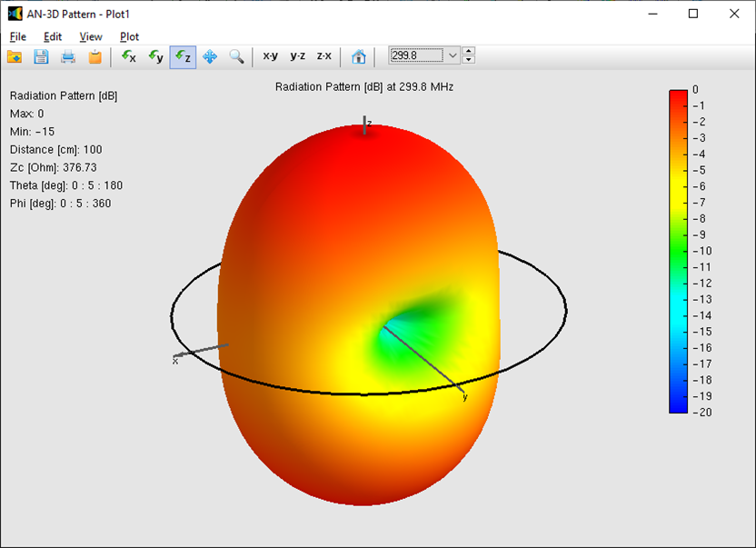This screenshot has height=548, width=756.
Task: Click the 'Radiation Pattern [dB] at 299.8 MHz' title
Action: [x=364, y=87]
